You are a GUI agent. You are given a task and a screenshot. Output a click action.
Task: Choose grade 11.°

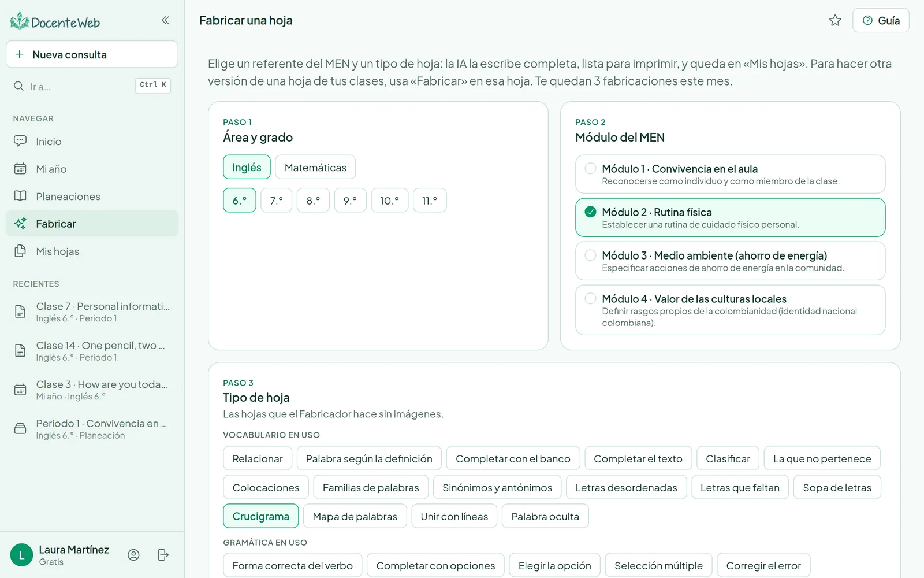click(x=430, y=201)
